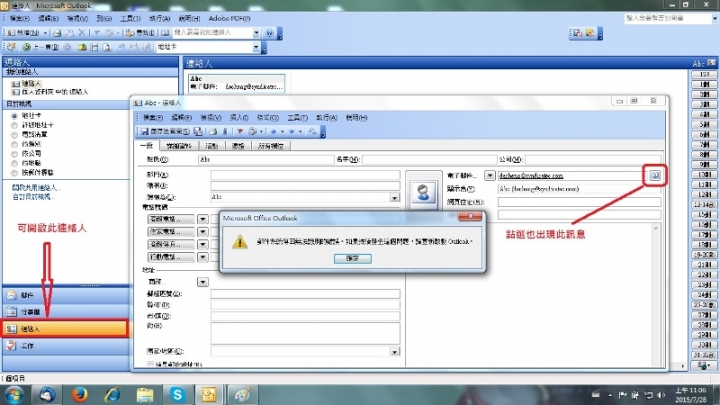Click the volume icon in system tray
This screenshot has height=405, width=720.
tap(661, 395)
